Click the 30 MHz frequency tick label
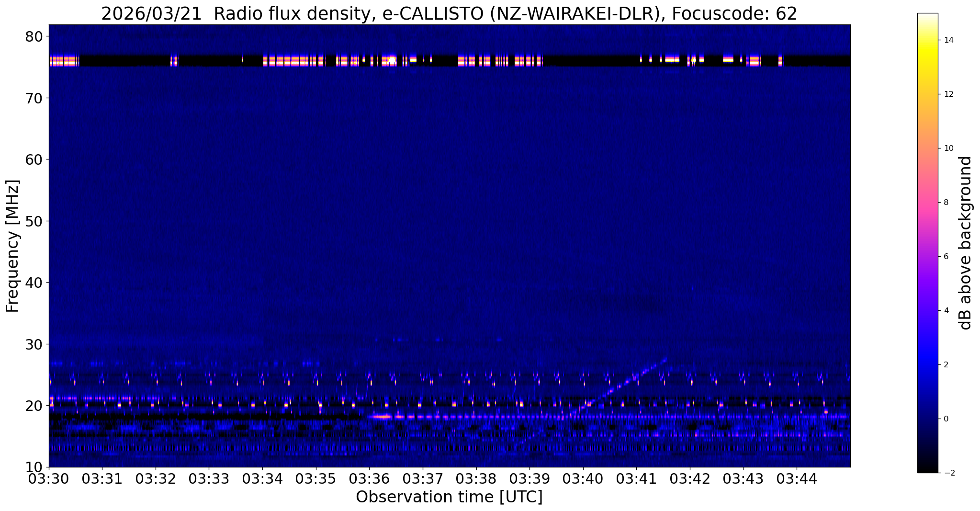Viewport: 980px width, 511px height. [x=34, y=344]
